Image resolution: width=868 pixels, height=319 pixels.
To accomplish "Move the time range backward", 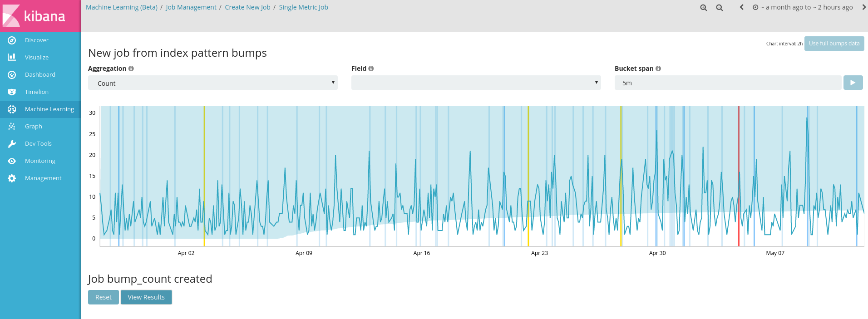I will [x=741, y=7].
